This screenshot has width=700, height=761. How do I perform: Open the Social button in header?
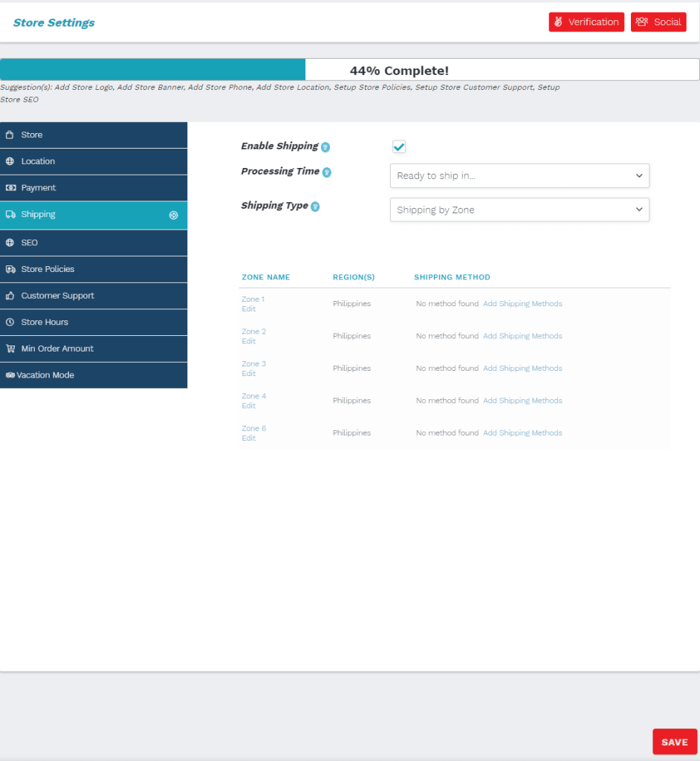658,22
